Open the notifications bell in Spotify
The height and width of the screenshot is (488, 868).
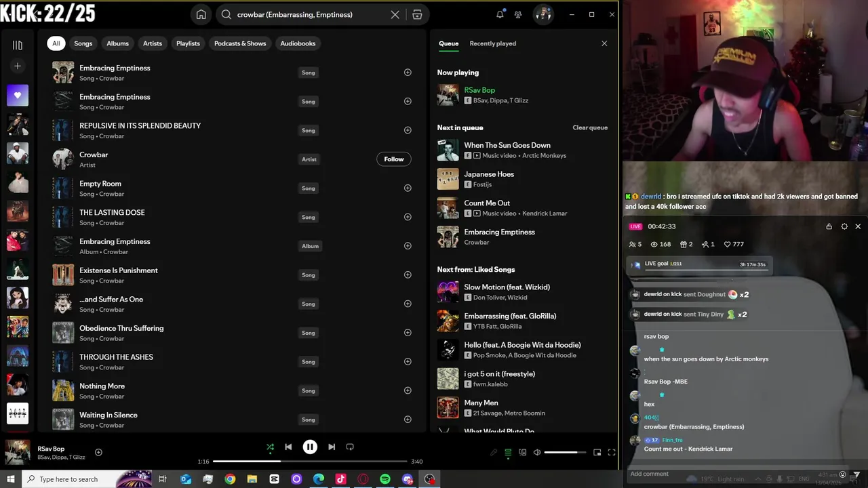tap(500, 14)
